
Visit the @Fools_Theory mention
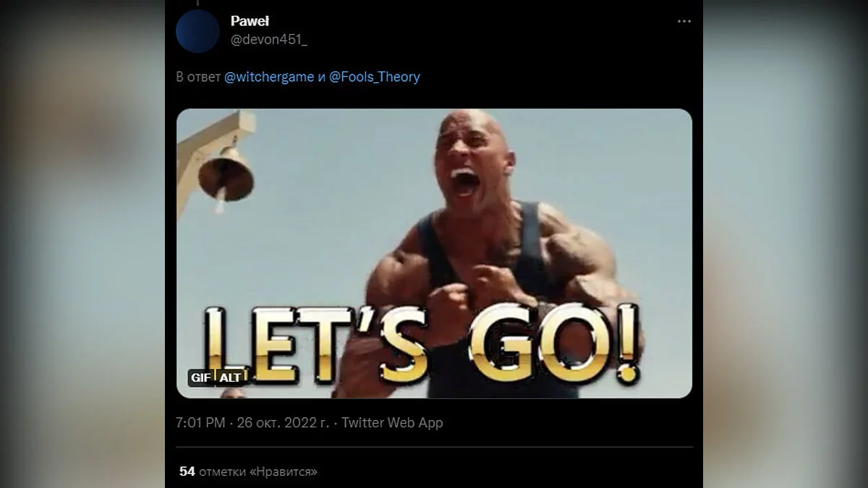tap(375, 77)
